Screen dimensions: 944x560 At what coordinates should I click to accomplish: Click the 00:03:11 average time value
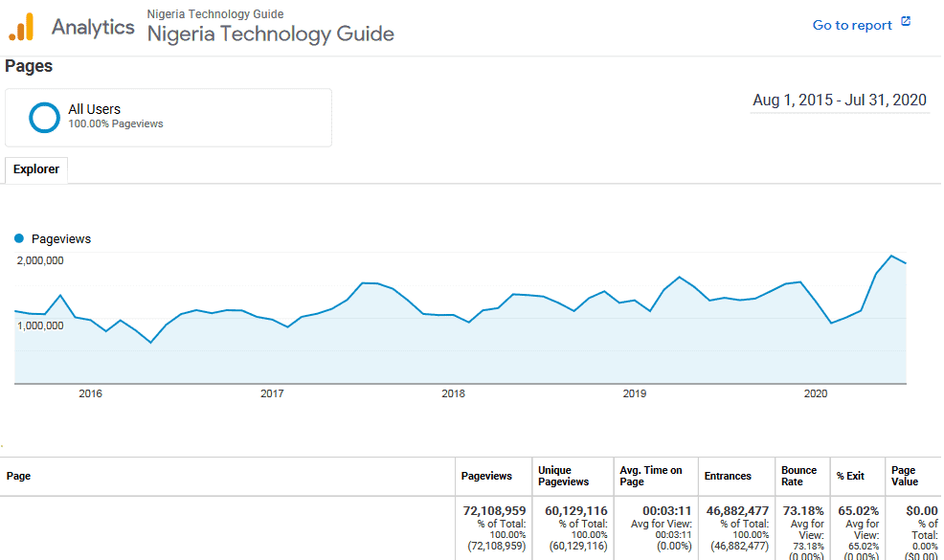[666, 510]
